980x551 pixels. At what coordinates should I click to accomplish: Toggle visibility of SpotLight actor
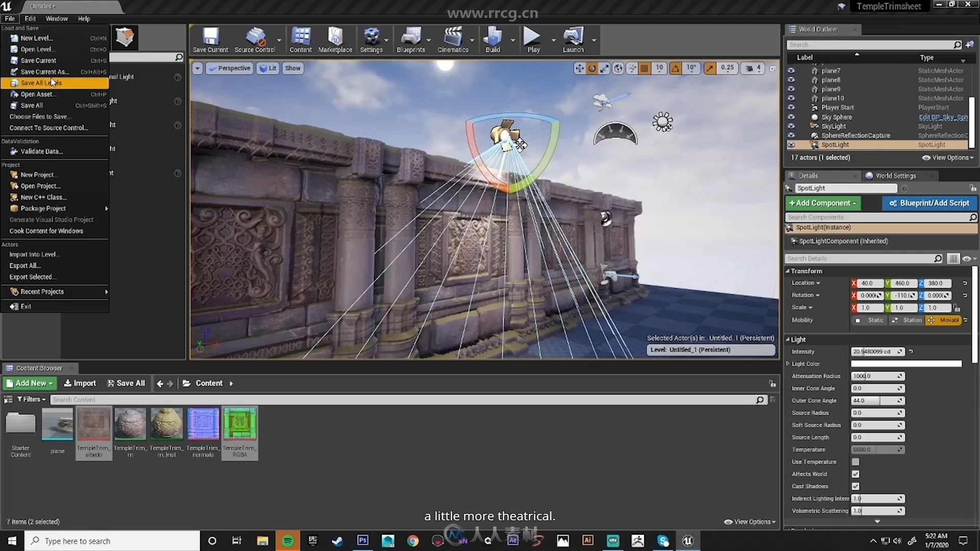(x=791, y=145)
